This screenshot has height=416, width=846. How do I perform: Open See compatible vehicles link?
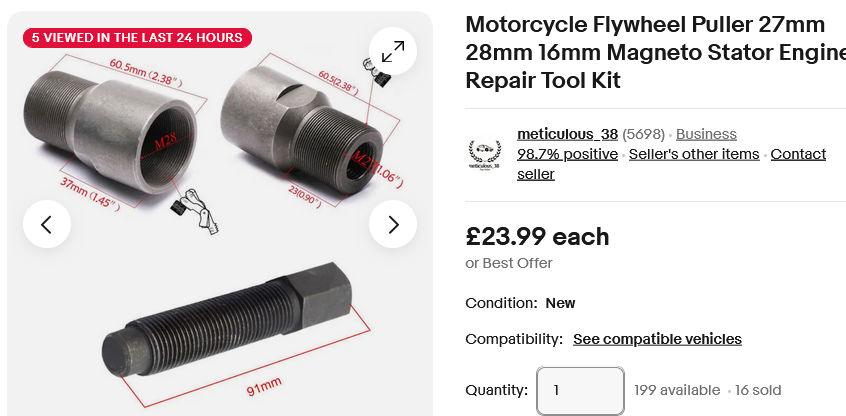click(657, 339)
